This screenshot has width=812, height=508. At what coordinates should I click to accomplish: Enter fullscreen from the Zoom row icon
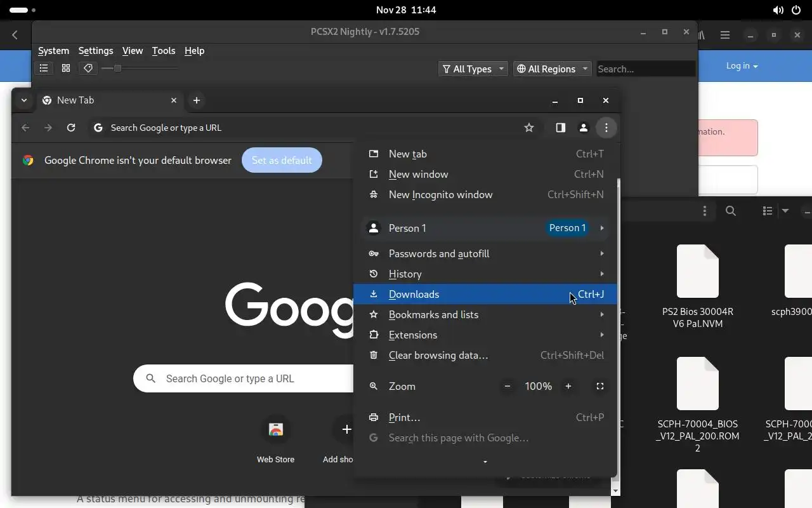pyautogui.click(x=600, y=386)
